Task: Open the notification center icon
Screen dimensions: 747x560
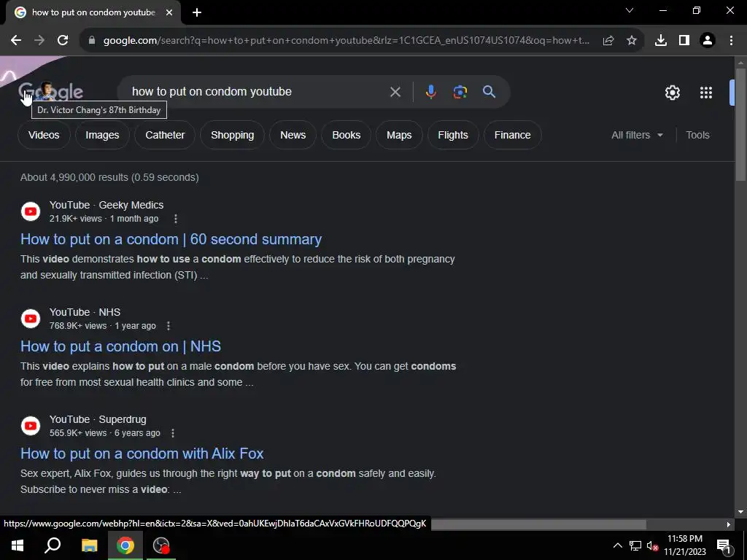Action: 724,546
